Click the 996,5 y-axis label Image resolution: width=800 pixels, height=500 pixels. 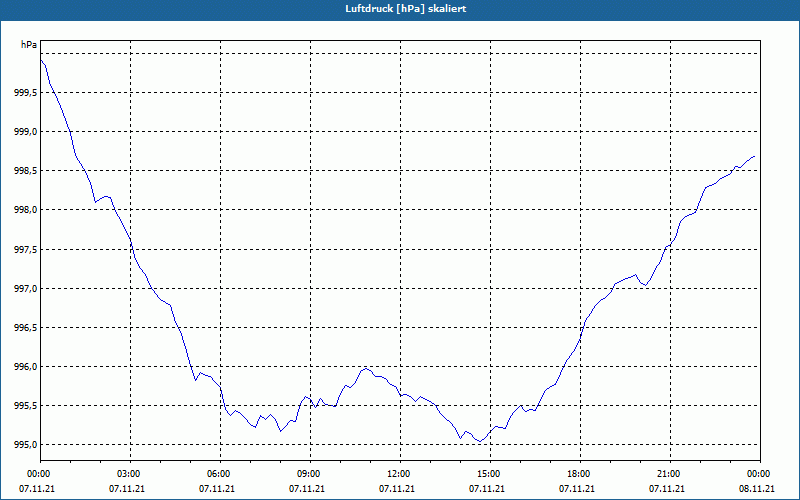tap(26, 328)
